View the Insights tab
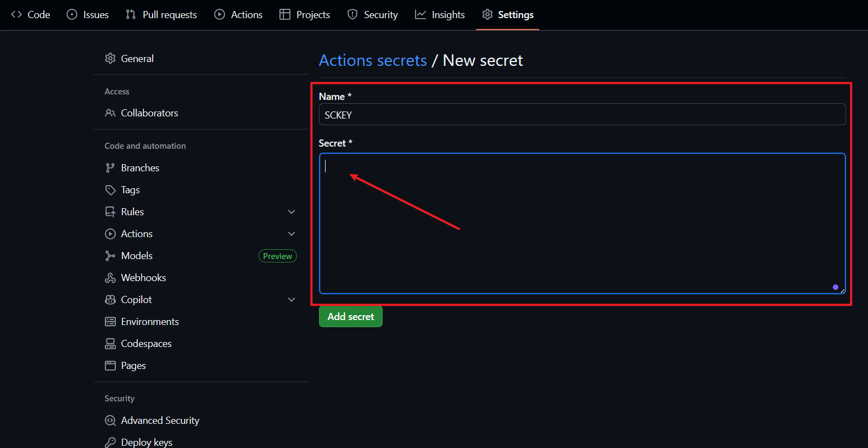 tap(440, 14)
